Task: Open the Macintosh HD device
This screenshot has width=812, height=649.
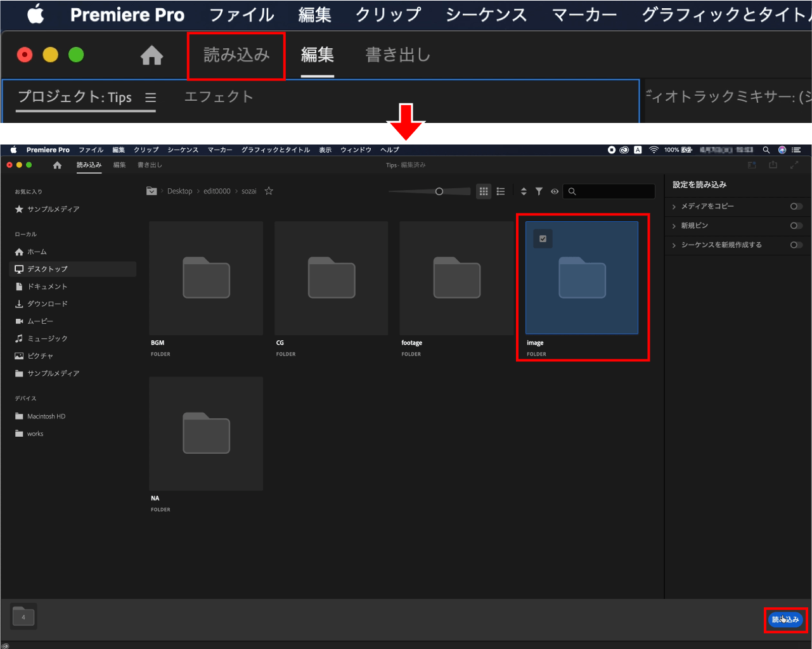Action: click(41, 416)
